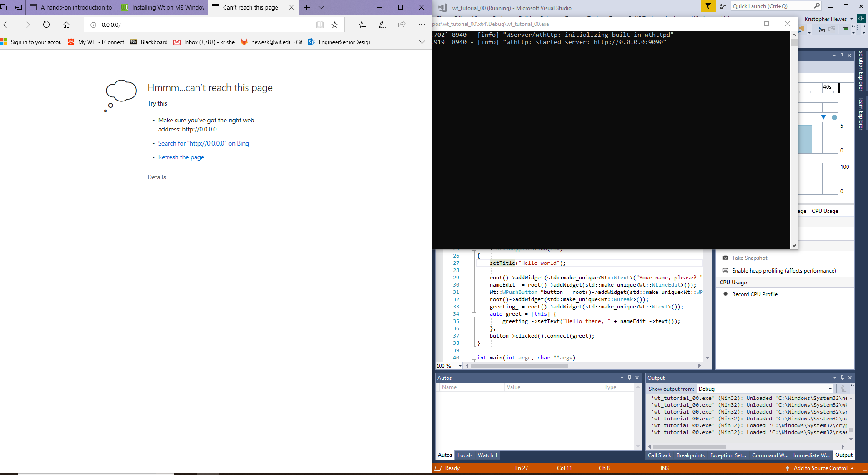
Task: Switch to 'Installing Wt on MS Windows' tab
Action: [x=162, y=7]
